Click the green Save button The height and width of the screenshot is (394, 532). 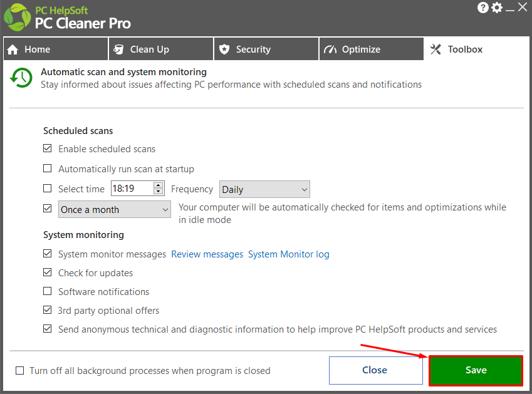pos(476,370)
